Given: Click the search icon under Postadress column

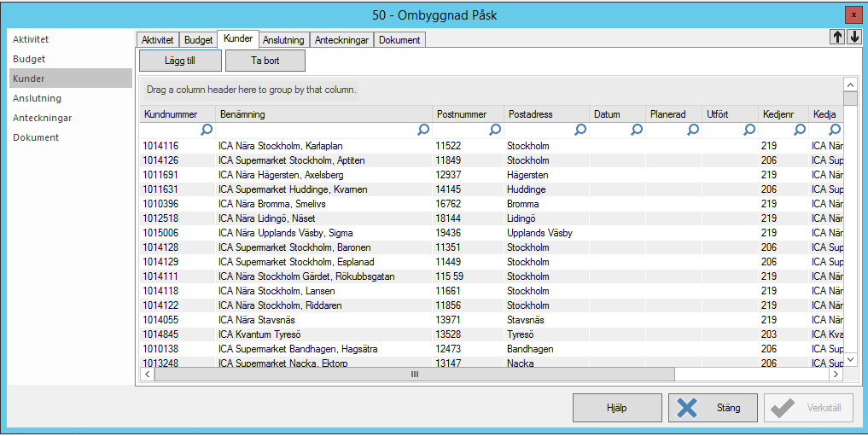Looking at the screenshot, I should [580, 130].
